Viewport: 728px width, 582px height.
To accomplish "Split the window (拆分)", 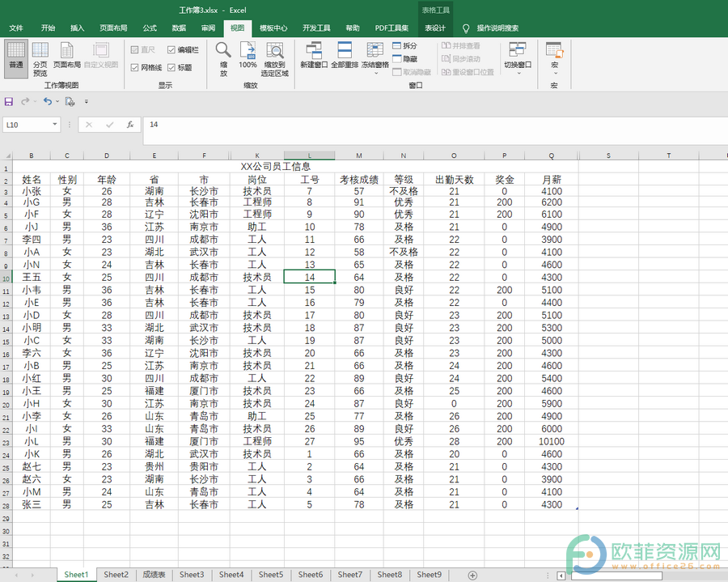I will pyautogui.click(x=405, y=45).
